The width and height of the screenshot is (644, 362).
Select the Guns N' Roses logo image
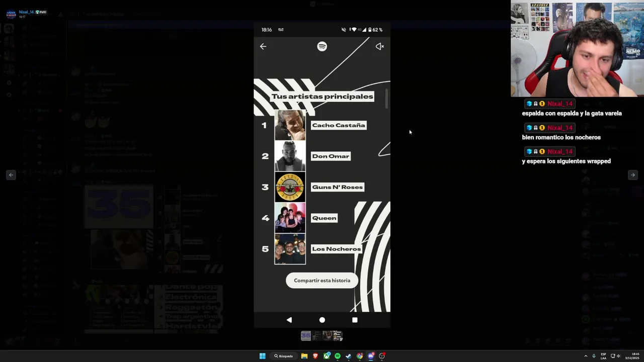290,187
